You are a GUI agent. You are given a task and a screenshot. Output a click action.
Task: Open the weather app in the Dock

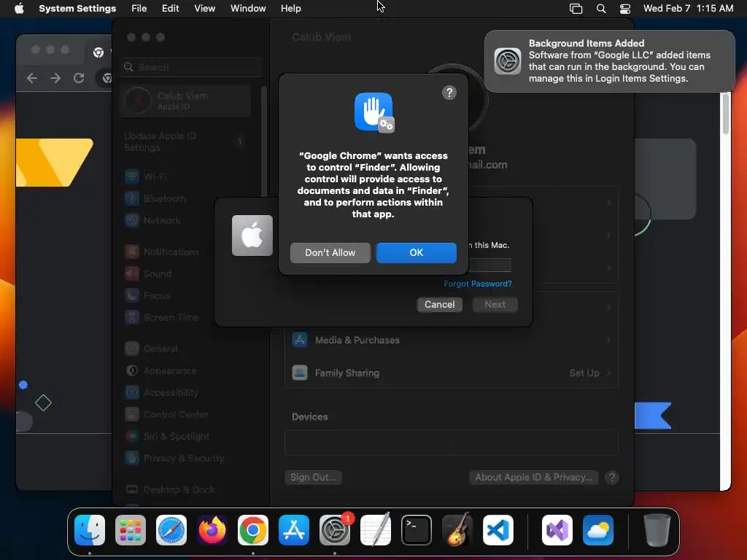coord(598,530)
